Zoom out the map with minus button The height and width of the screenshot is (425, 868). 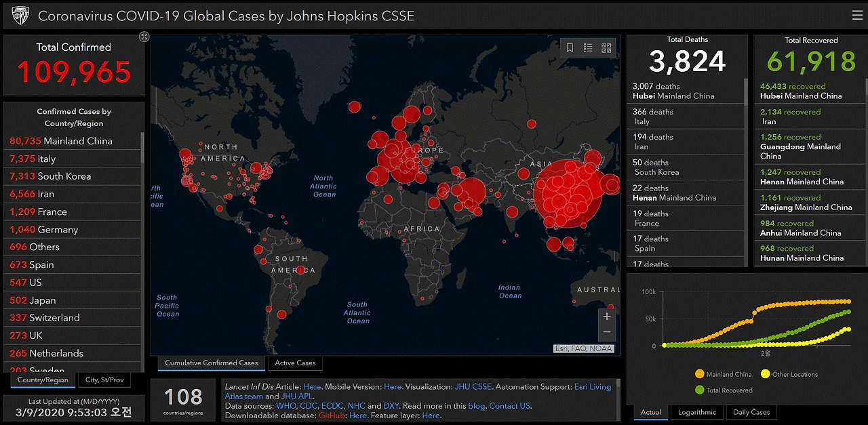607,332
